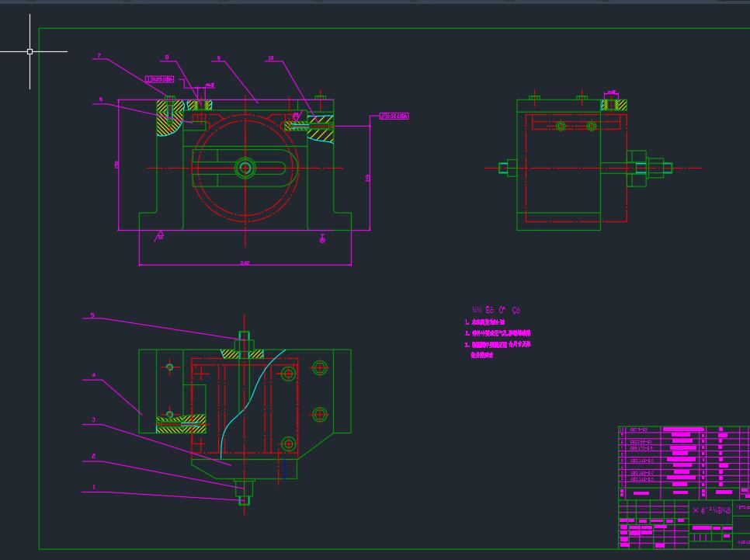The width and height of the screenshot is (750, 560).
Task: Select part callout number 3
Action: point(94,419)
